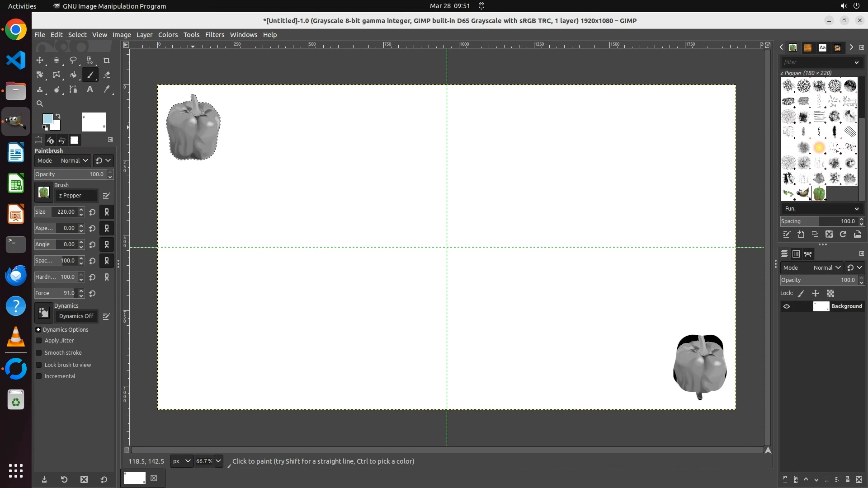868x488 pixels.
Task: Open the zoom percentage dropdown
Action: (218, 461)
